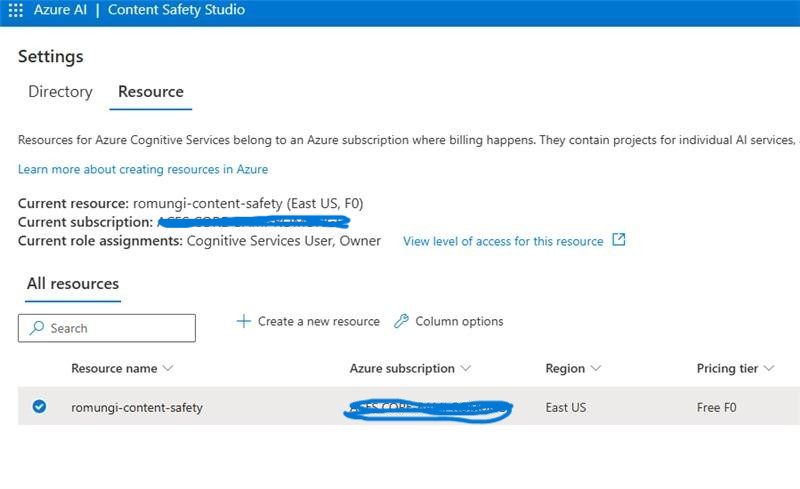Click the magnifier icon in Search box
800x489 pixels.
37,328
